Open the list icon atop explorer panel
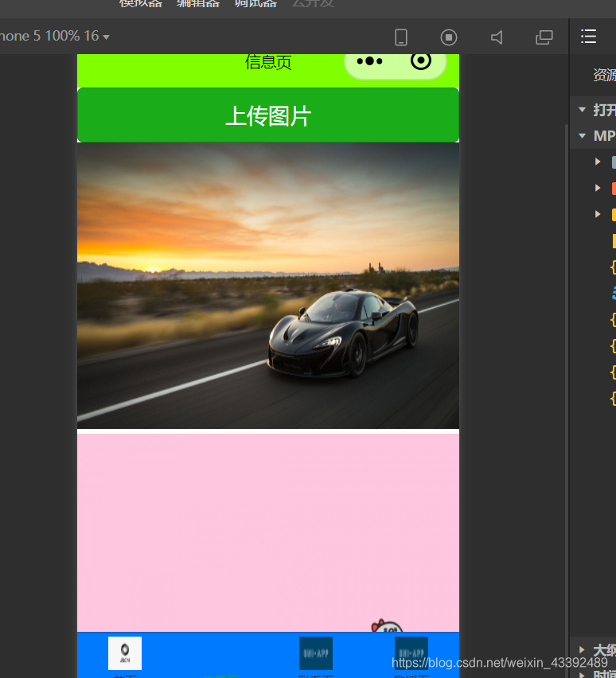Viewport: 616px width, 678px height. (x=588, y=37)
